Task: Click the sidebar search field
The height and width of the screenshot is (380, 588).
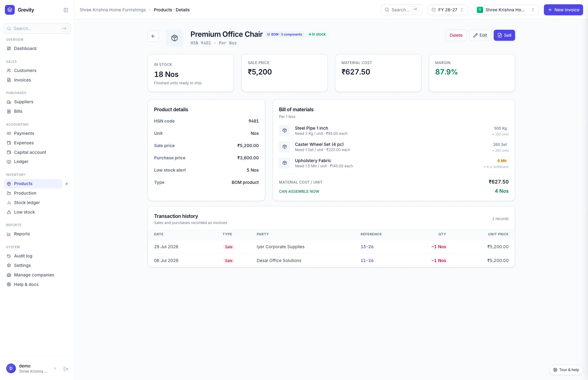Action: [37, 28]
